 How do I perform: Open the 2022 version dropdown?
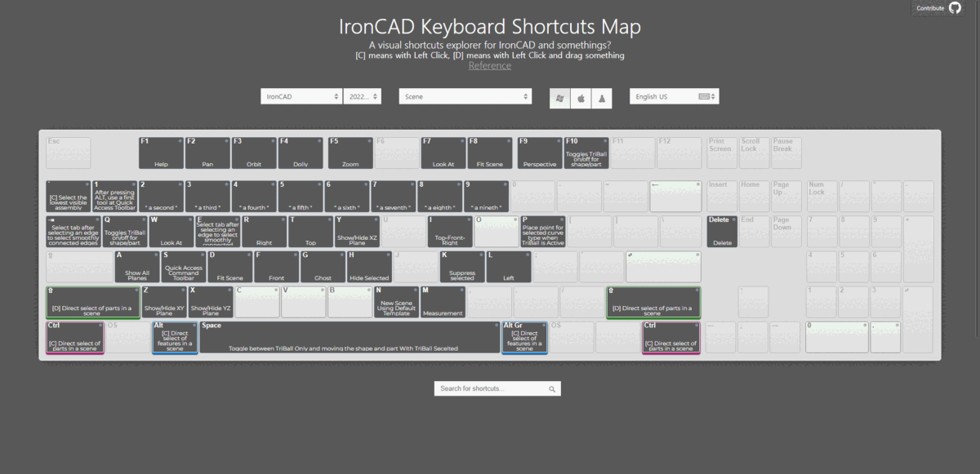[363, 96]
